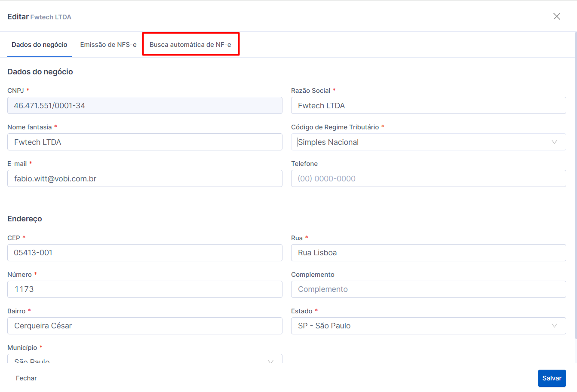
Task: Click the CEP field with 05413-001
Action: click(145, 253)
